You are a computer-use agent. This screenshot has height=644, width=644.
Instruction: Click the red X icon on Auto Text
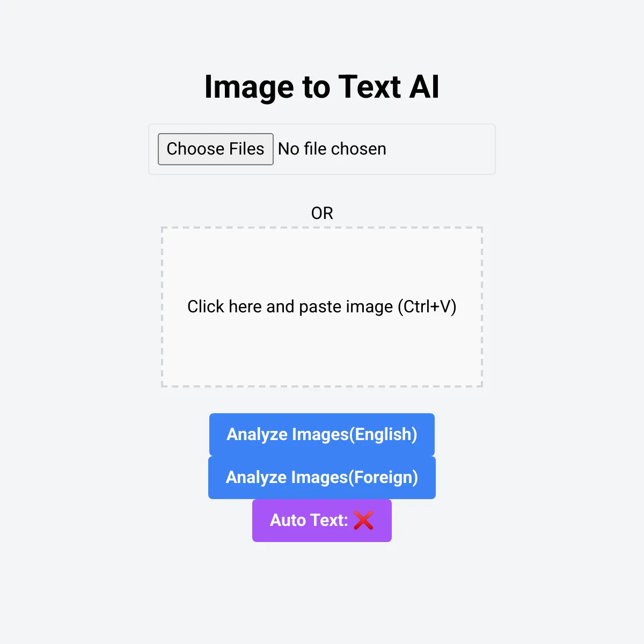click(363, 520)
